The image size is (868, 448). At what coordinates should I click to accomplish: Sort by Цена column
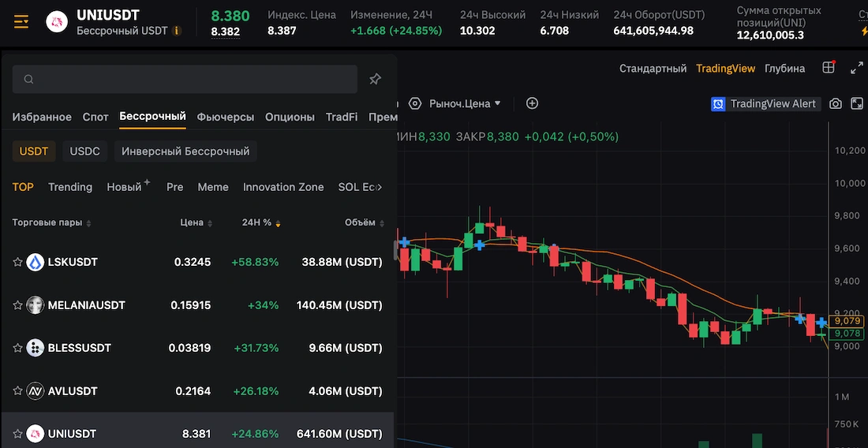coord(196,223)
